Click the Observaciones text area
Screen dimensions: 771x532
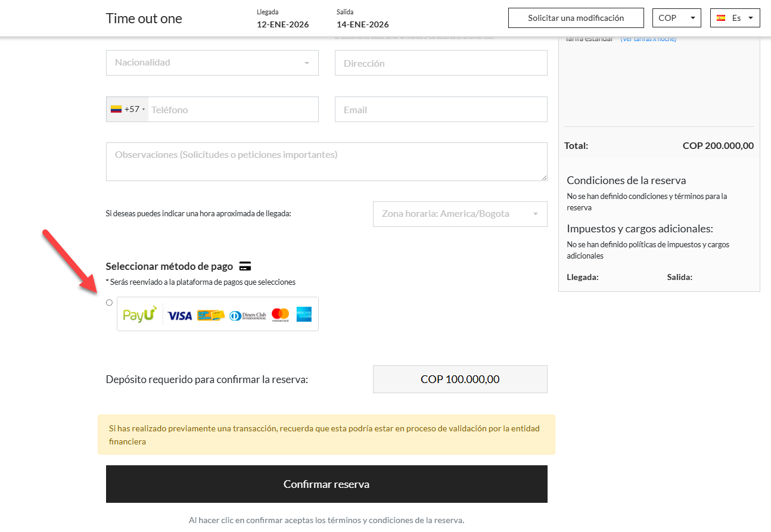(327, 161)
